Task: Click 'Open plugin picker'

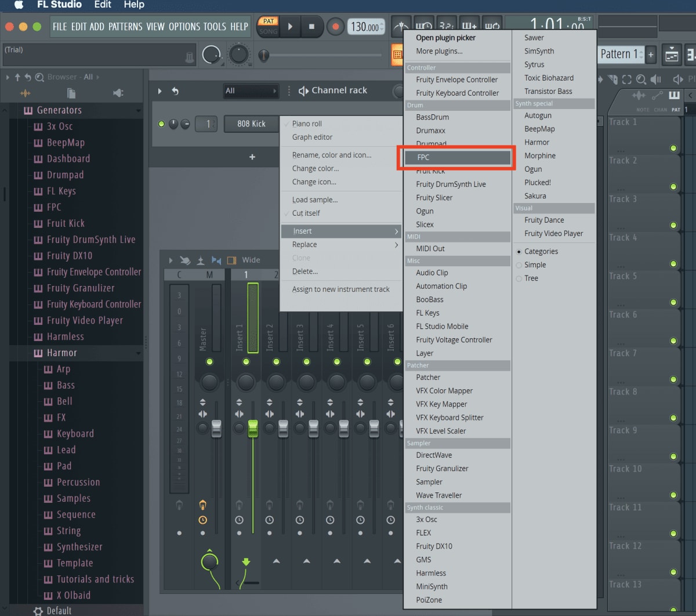Action: pos(445,37)
